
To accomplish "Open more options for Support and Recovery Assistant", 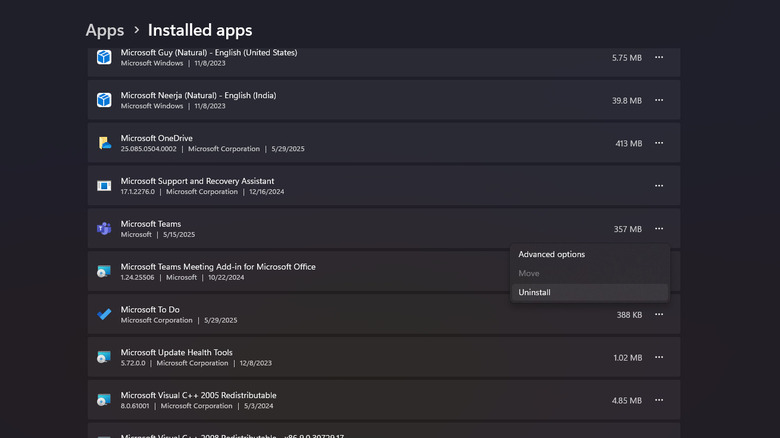I will click(659, 186).
